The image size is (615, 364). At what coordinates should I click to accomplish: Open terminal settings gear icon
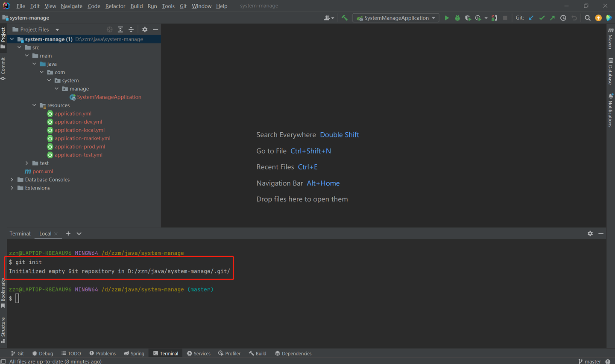[x=590, y=233]
